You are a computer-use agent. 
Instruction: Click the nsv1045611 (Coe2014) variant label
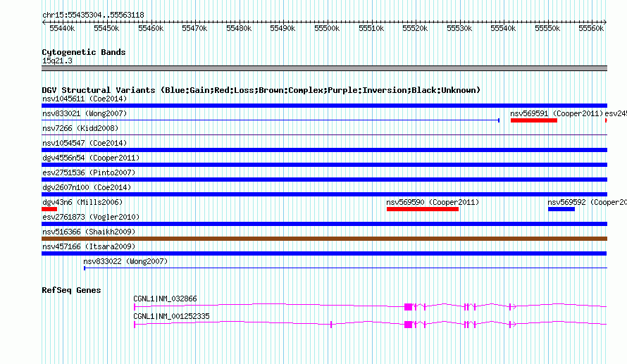coord(85,99)
